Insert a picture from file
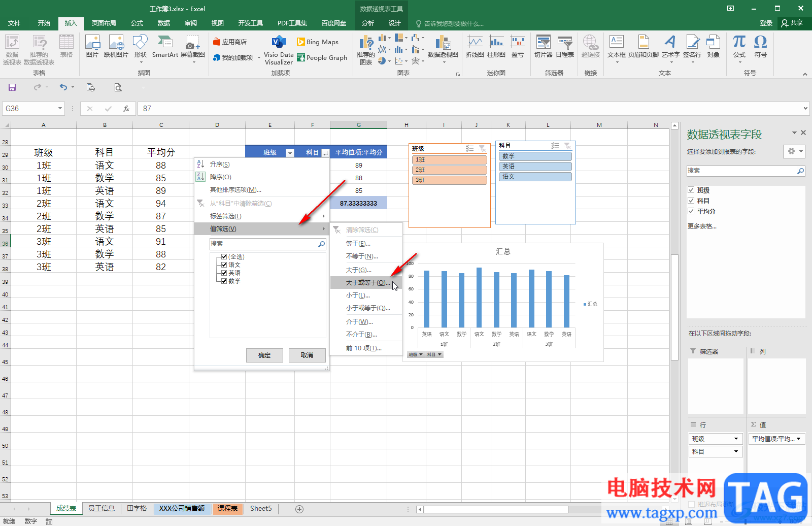The image size is (812, 526). point(92,47)
